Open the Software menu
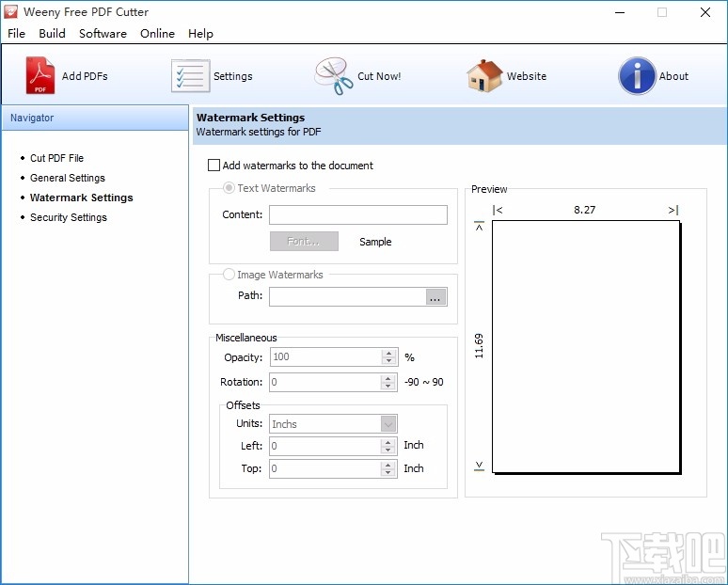The width and height of the screenshot is (728, 585). coord(103,34)
